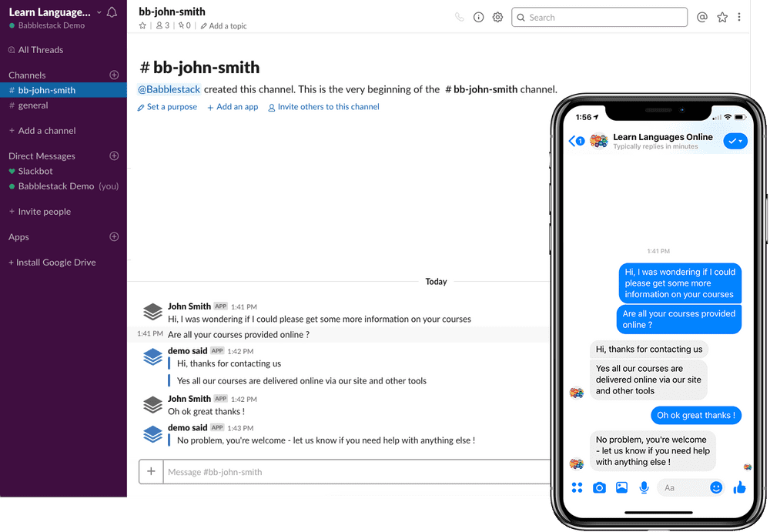
Task: Send thumbs-up like in Messenger
Action: click(739, 487)
